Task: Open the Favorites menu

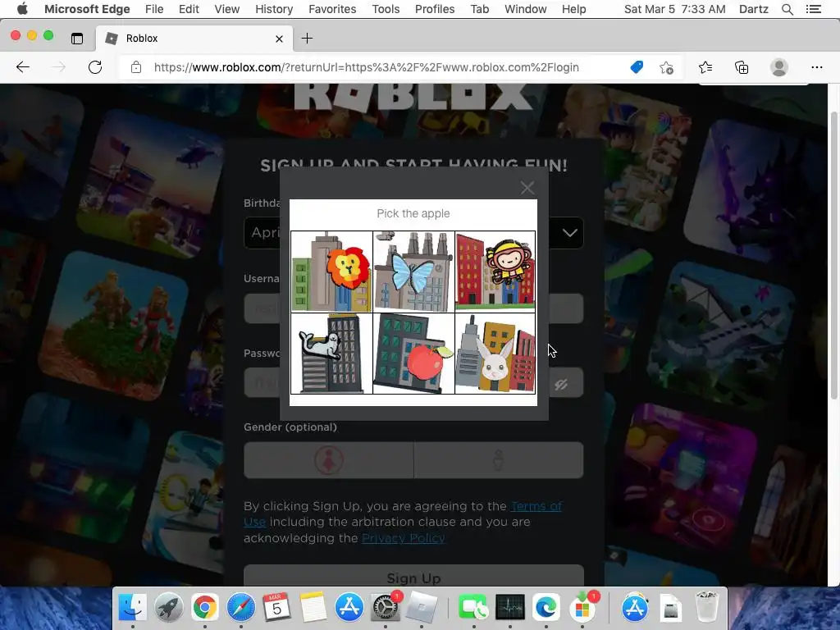Action: coord(332,9)
